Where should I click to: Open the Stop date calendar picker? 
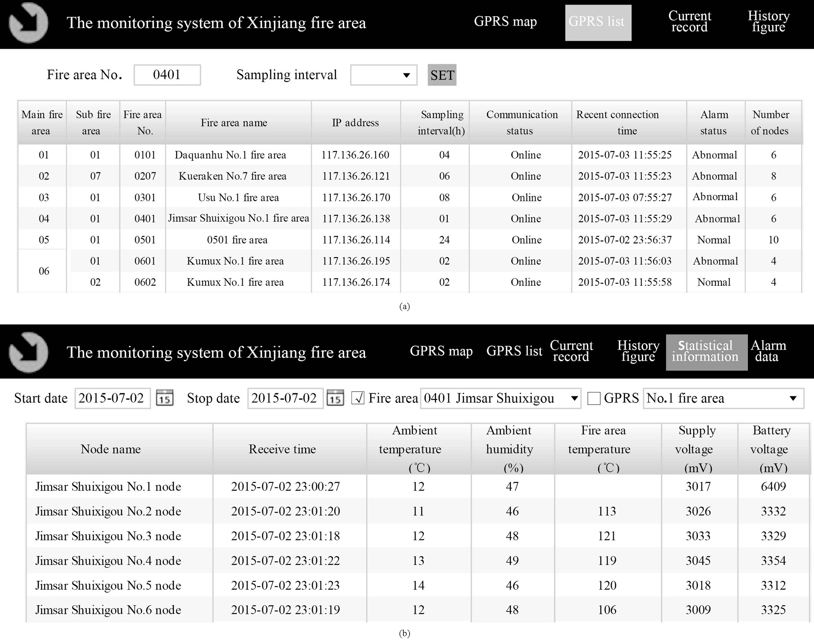[x=335, y=398]
